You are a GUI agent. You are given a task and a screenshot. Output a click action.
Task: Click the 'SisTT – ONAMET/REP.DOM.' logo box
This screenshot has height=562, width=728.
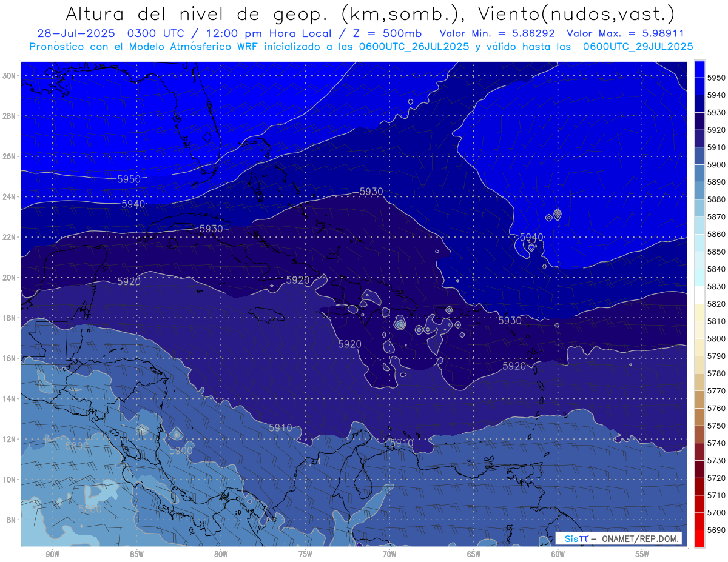(618, 538)
